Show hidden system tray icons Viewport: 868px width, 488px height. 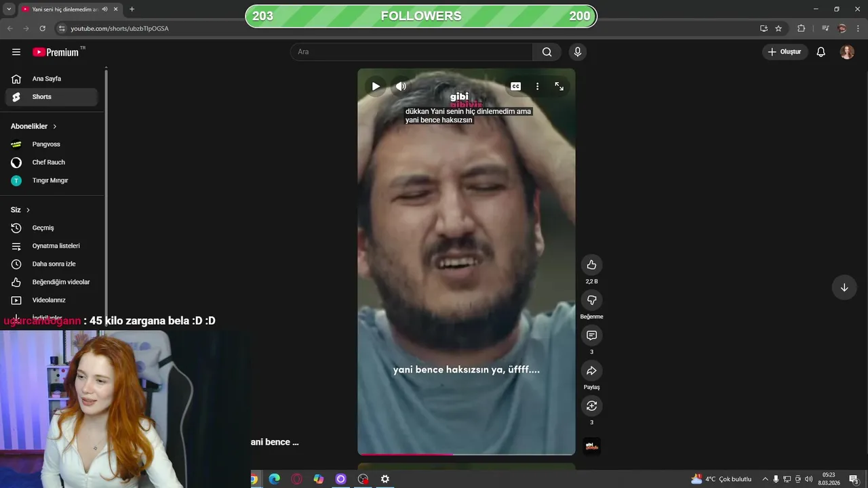765,479
